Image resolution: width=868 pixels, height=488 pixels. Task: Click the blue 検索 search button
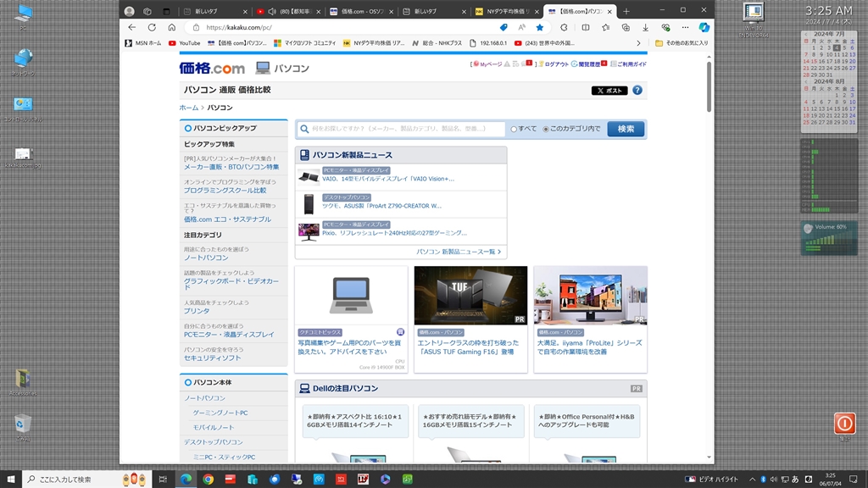click(626, 129)
